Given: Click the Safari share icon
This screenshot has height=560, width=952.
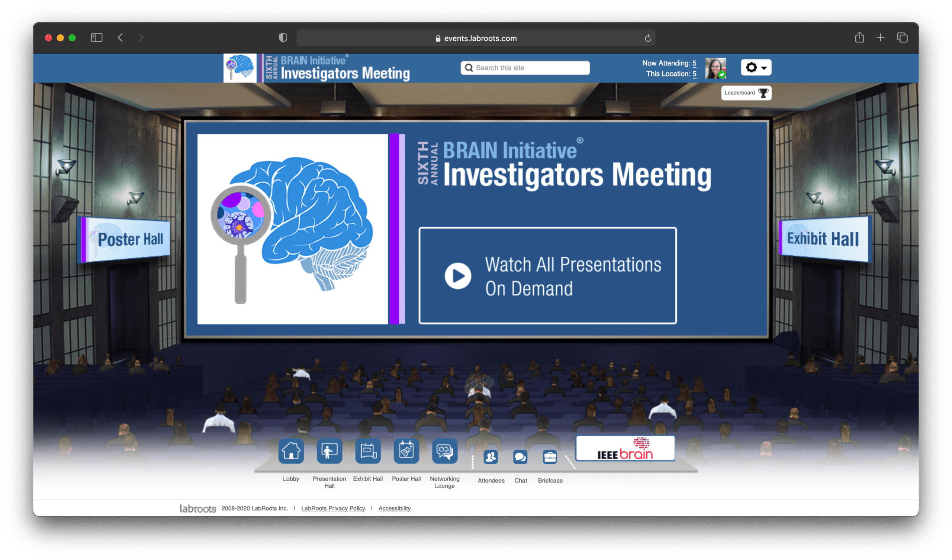Looking at the screenshot, I should pyautogui.click(x=859, y=38).
